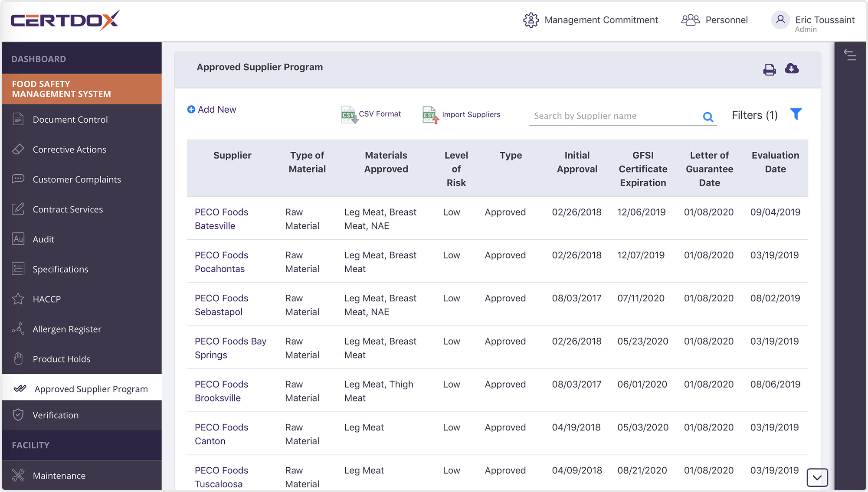This screenshot has height=492, width=868.
Task: Click the Import Suppliers link
Action: point(471,114)
